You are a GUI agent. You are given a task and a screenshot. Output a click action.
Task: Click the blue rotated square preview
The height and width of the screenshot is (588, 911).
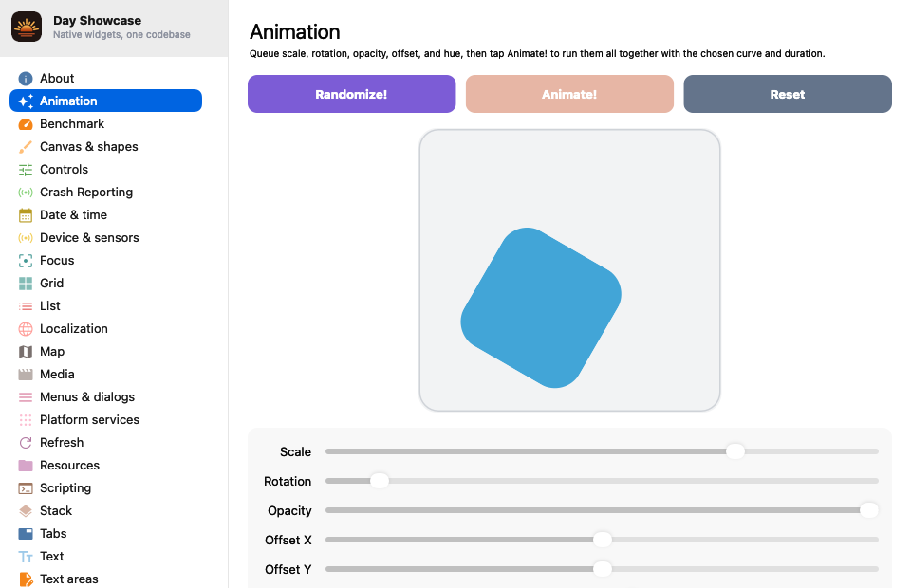point(541,307)
